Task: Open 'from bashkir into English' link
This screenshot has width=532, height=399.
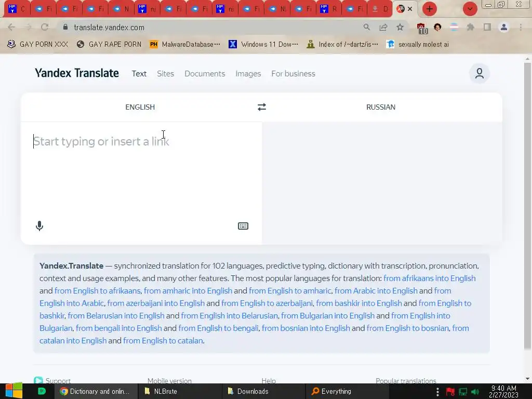Action: click(x=359, y=303)
